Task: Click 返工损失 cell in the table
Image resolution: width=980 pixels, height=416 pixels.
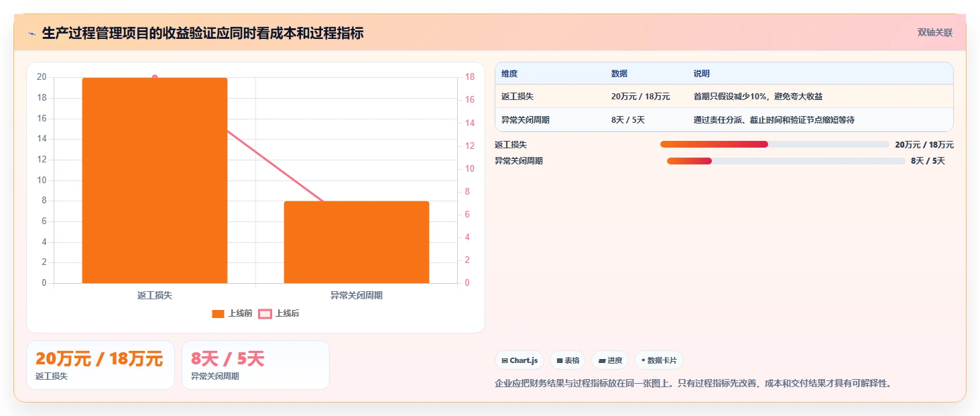Action: [517, 97]
